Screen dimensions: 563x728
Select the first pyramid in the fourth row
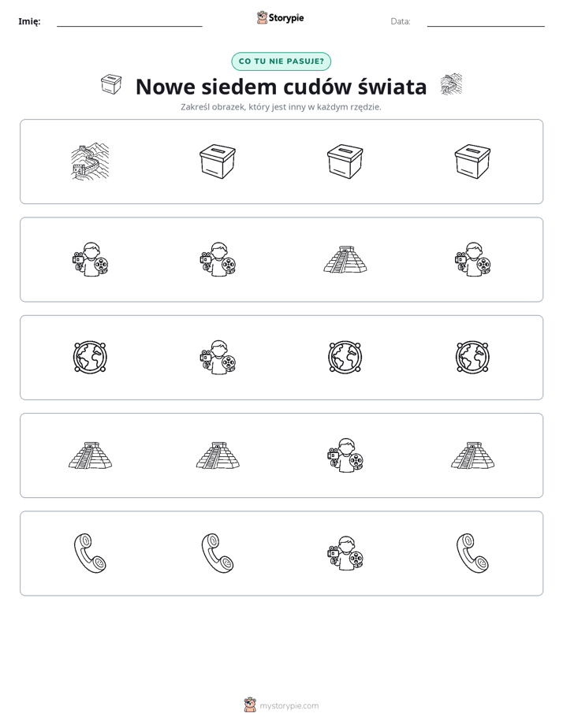tap(90, 455)
